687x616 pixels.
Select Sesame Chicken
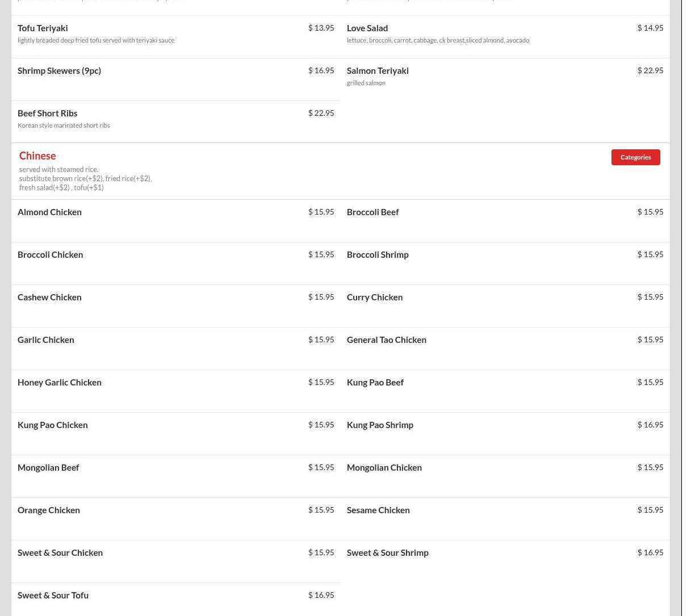[378, 510]
